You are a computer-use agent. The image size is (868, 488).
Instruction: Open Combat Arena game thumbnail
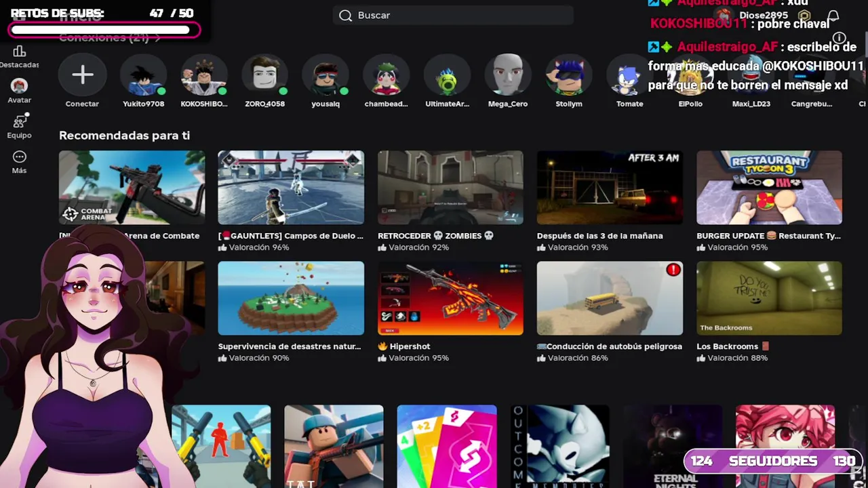132,187
